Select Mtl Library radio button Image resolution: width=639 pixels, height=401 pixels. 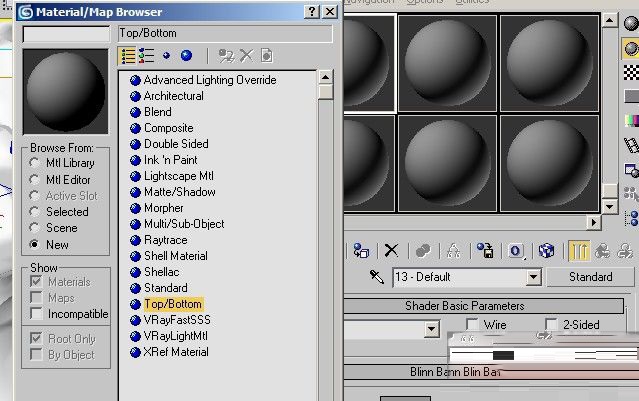tap(35, 163)
